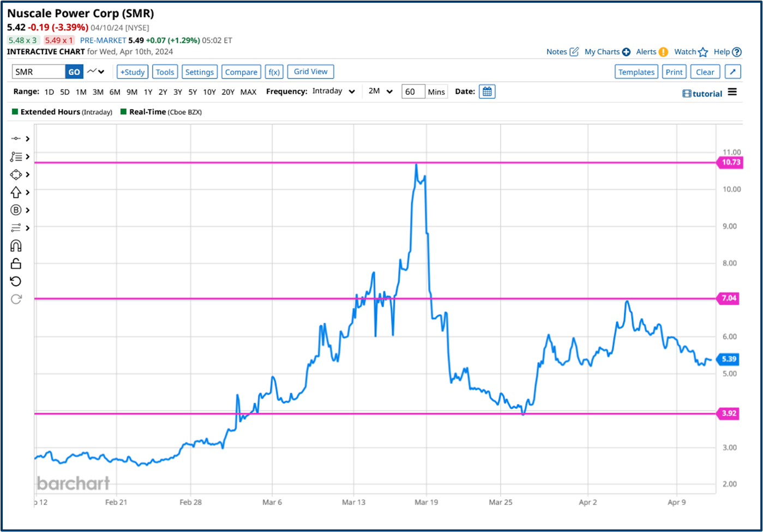Select the MAX range option

pos(248,92)
